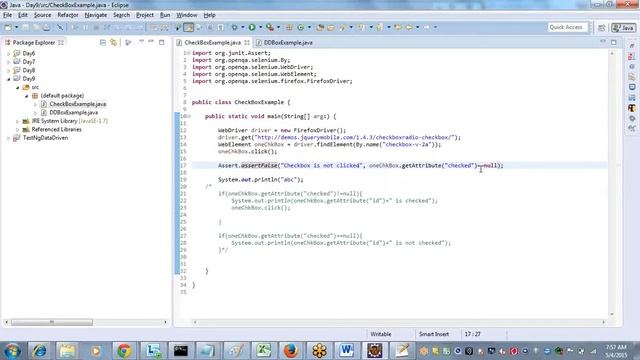Screen dimensions: 640x360
Task: Open the Windows Start button
Action: pyautogui.click(x=12, y=351)
